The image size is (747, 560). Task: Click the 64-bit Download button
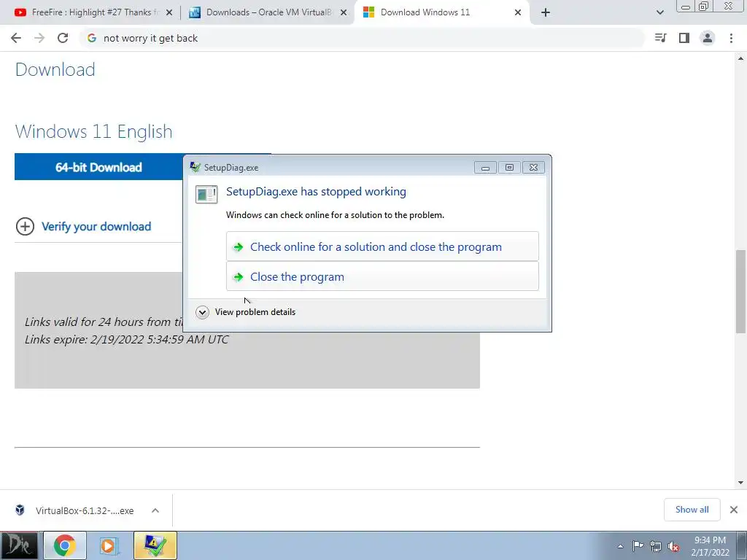tap(98, 167)
